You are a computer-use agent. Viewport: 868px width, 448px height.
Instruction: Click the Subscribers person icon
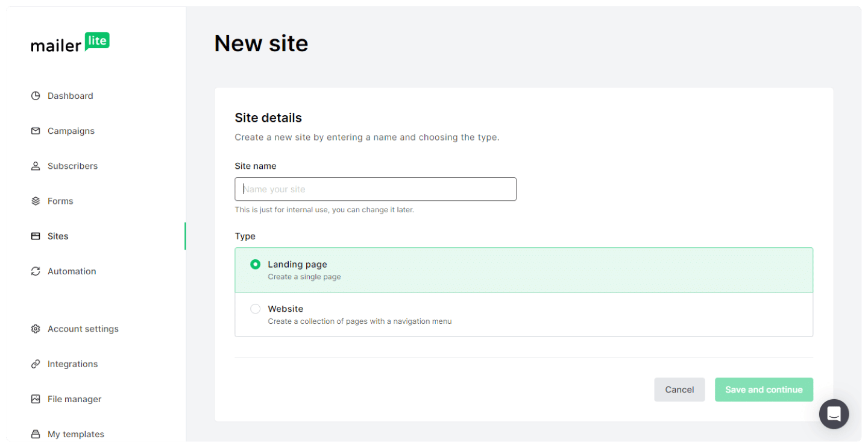36,166
